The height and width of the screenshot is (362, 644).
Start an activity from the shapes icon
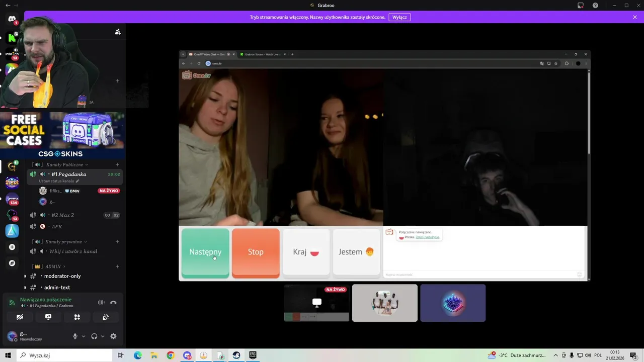pos(77,317)
